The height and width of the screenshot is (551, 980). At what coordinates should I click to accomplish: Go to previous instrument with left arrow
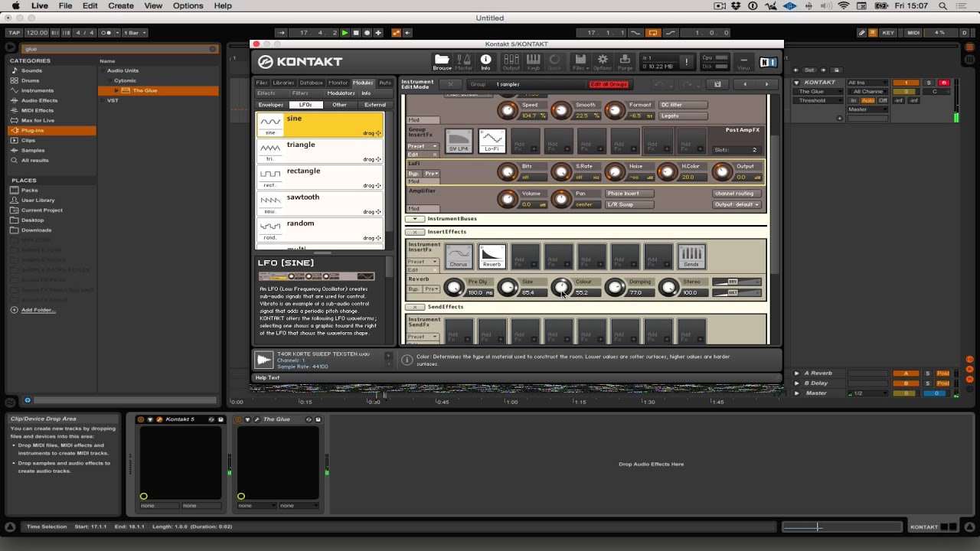745,84
